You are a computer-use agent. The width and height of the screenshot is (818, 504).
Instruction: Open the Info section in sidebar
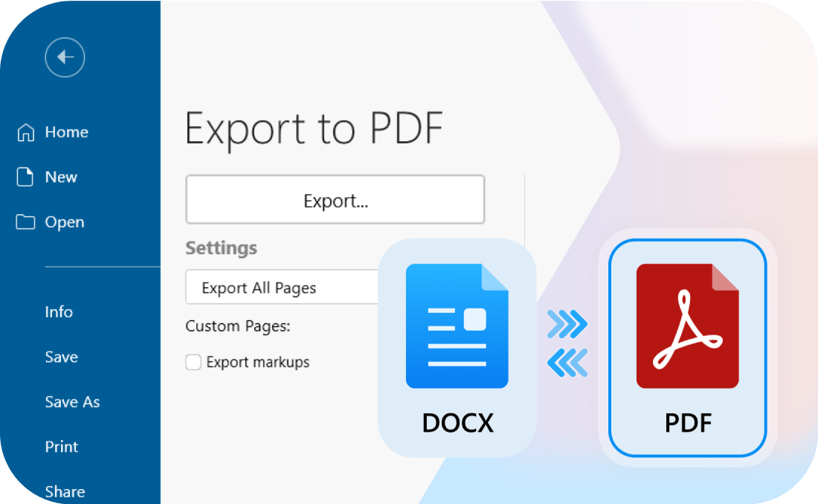[x=59, y=312]
